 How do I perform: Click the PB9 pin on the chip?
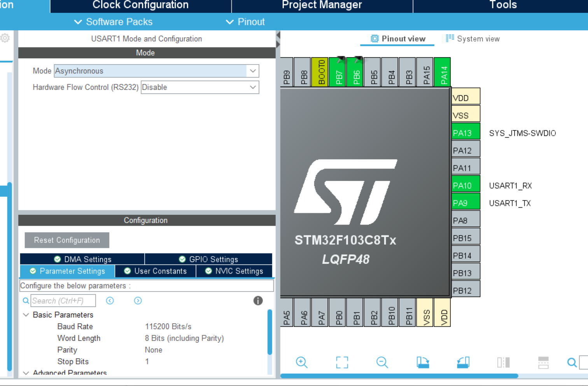pyautogui.click(x=287, y=72)
